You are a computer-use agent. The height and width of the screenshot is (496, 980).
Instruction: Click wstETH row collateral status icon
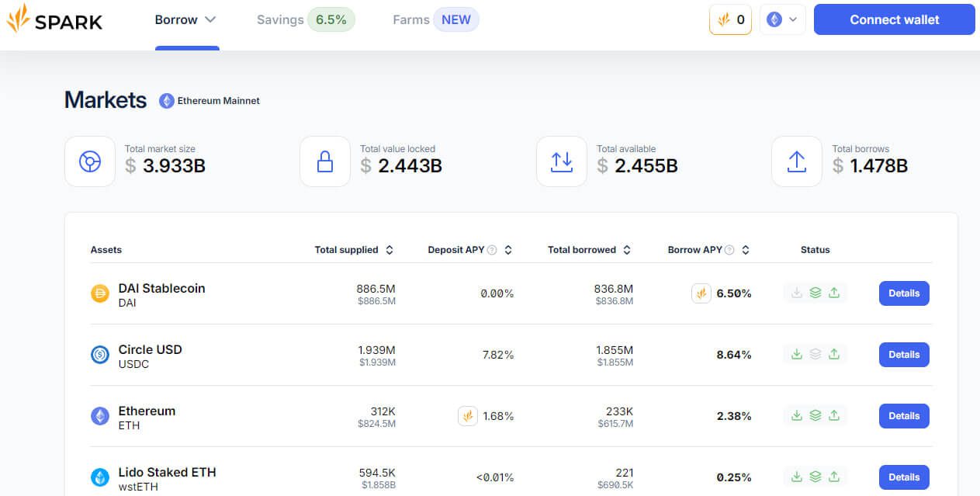[x=815, y=477]
